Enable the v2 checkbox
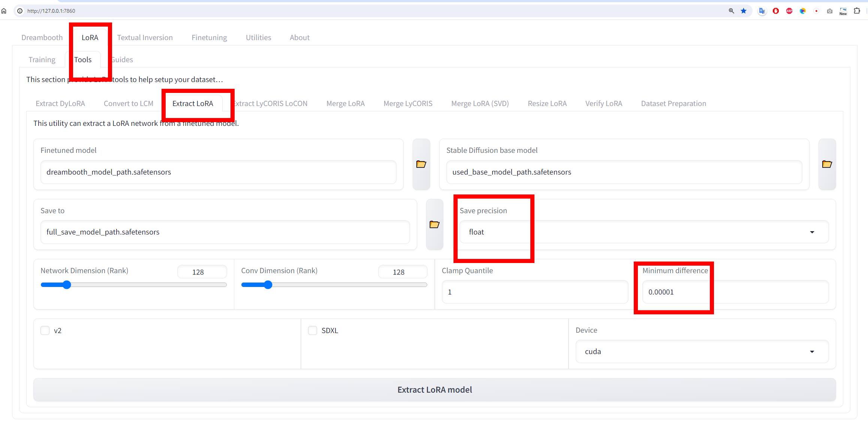Viewport: 868px width, 429px height. [x=45, y=330]
